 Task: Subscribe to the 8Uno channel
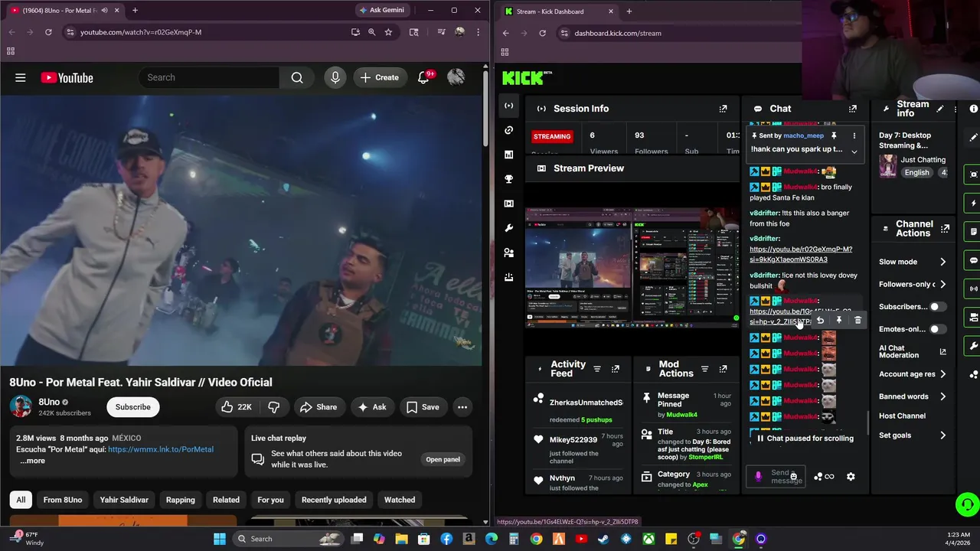coord(133,407)
